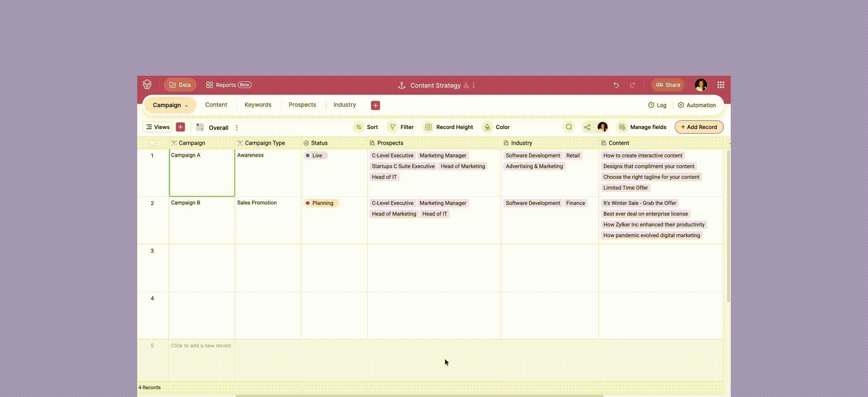868x397 pixels.
Task: Click the Add Record button
Action: coord(699,127)
